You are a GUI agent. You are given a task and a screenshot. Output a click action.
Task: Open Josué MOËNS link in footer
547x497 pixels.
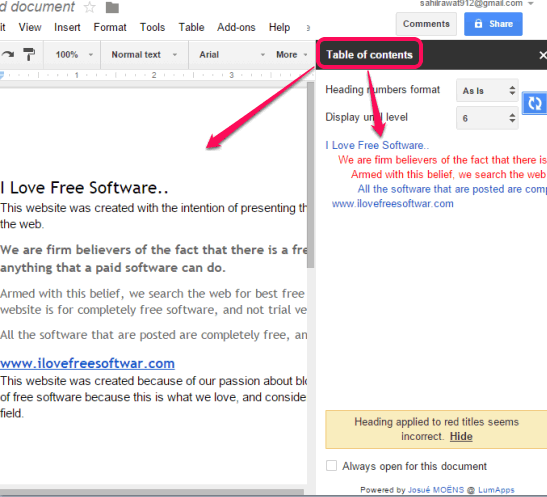point(436,490)
